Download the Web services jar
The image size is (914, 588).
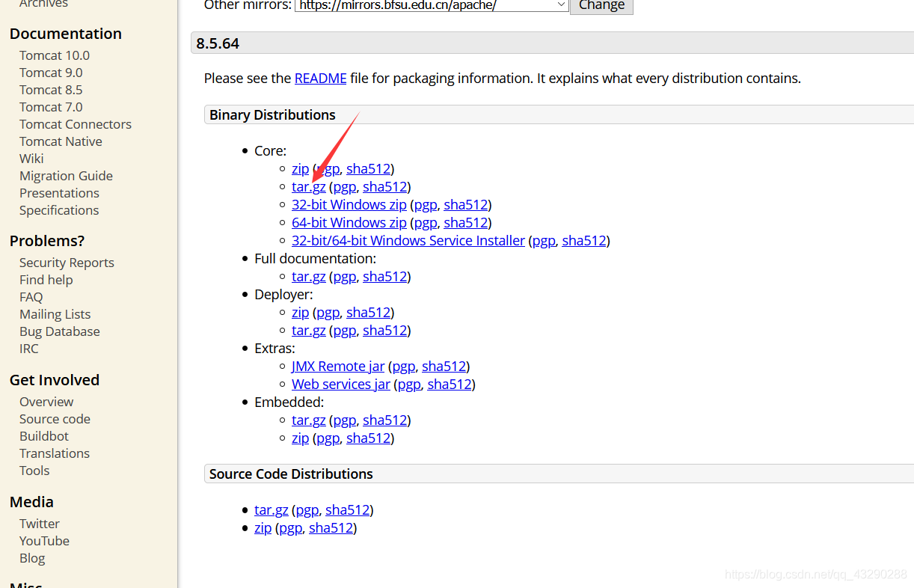[x=340, y=384]
